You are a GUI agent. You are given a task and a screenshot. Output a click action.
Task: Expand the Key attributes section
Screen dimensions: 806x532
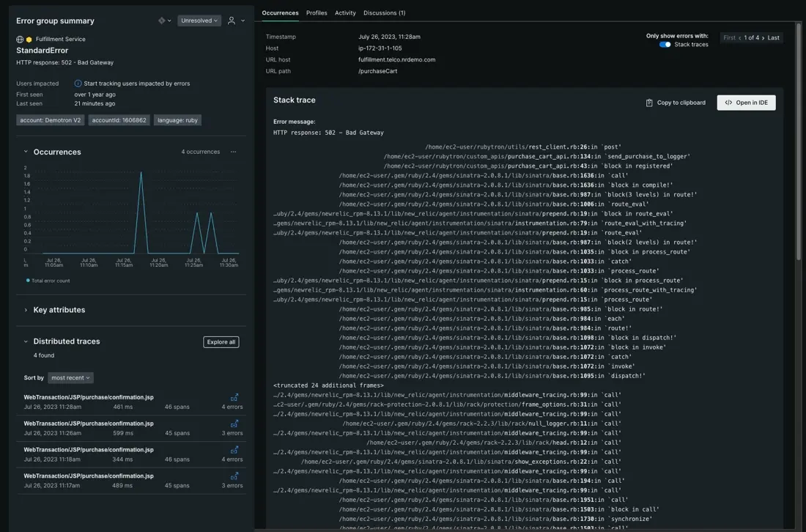(x=26, y=310)
